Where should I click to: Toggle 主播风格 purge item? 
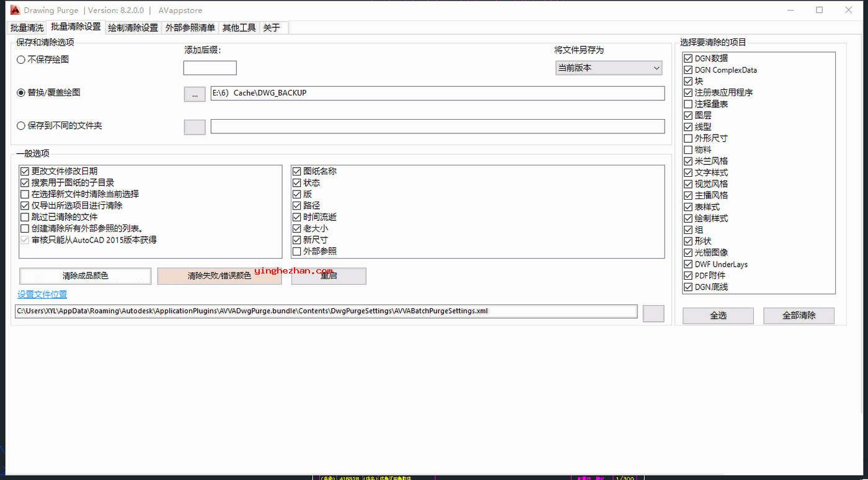coord(688,195)
